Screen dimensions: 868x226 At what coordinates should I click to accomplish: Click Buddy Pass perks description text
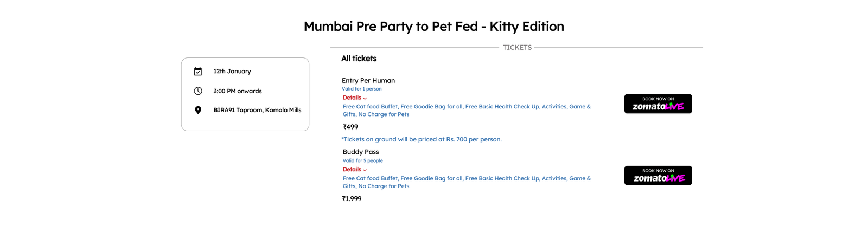[x=467, y=182]
